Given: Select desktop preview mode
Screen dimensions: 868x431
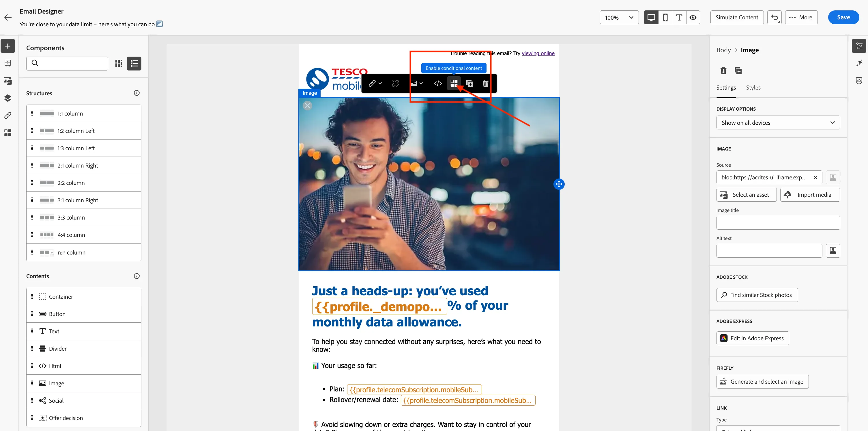Looking at the screenshot, I should click(x=651, y=18).
